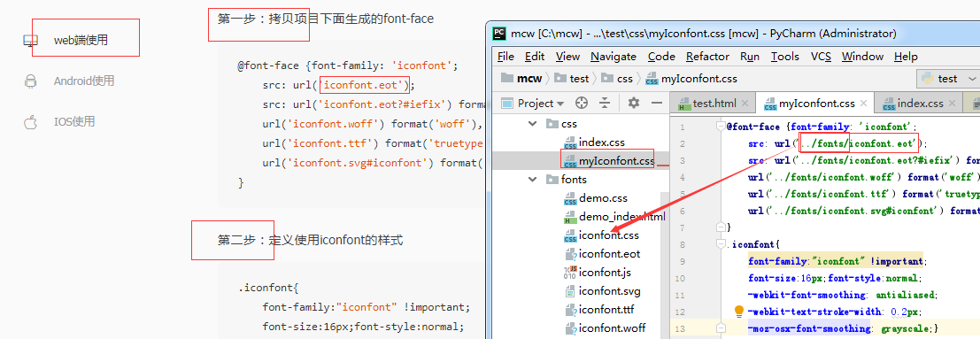
Task: Open the IOS使用 sidebar section
Action: coord(74,122)
